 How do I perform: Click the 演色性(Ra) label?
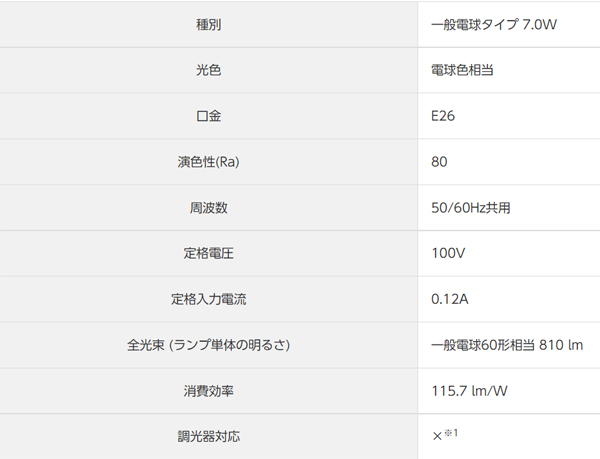click(209, 162)
